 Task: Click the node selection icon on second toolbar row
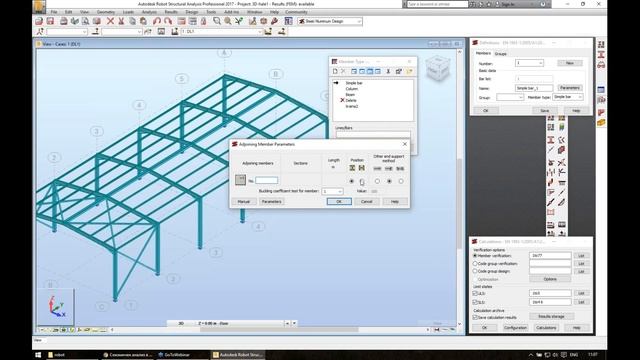tap(40, 31)
